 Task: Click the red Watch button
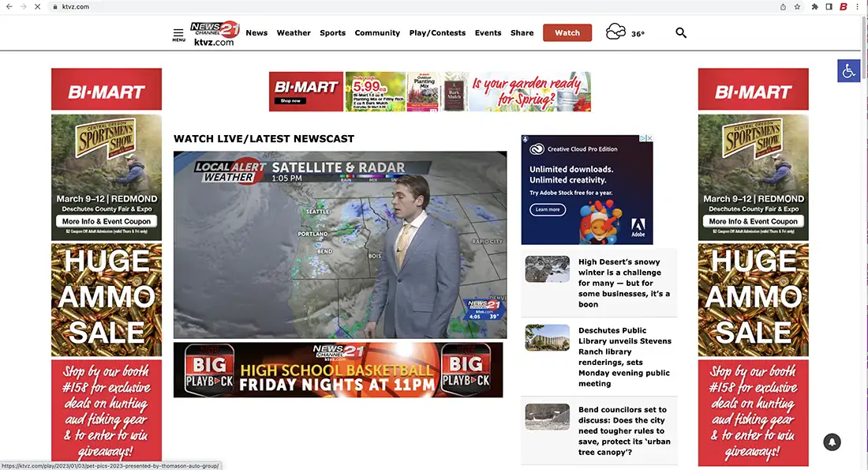tap(567, 32)
